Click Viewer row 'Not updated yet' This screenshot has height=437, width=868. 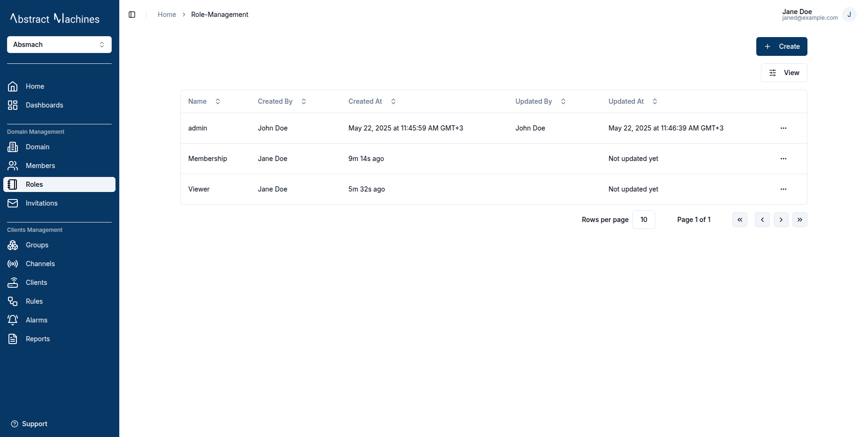pos(633,189)
